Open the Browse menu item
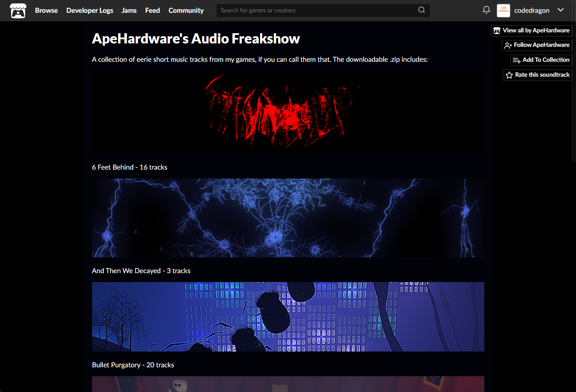The height and width of the screenshot is (392, 576). tap(46, 10)
